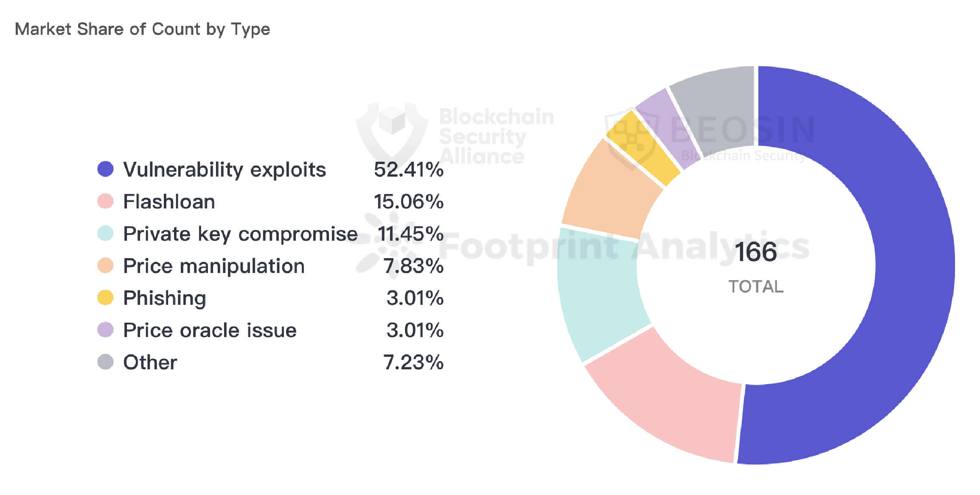Click the 166 total count in donut center
The width and height of the screenshot is (980, 495).
click(756, 252)
